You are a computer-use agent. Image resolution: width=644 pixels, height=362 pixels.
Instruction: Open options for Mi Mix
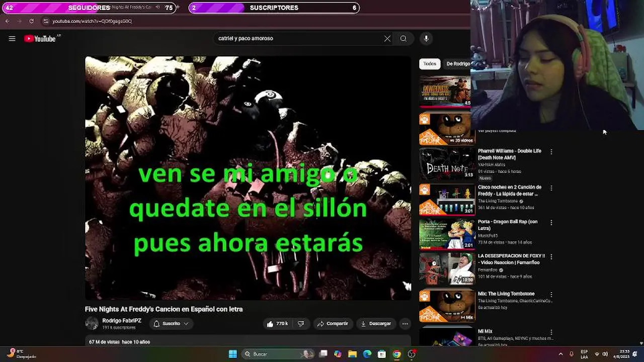click(551, 332)
